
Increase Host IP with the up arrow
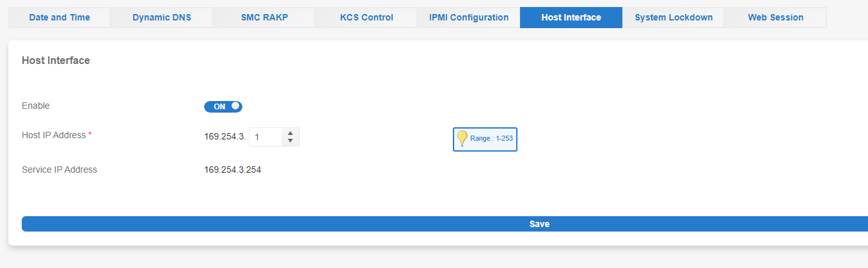click(290, 133)
